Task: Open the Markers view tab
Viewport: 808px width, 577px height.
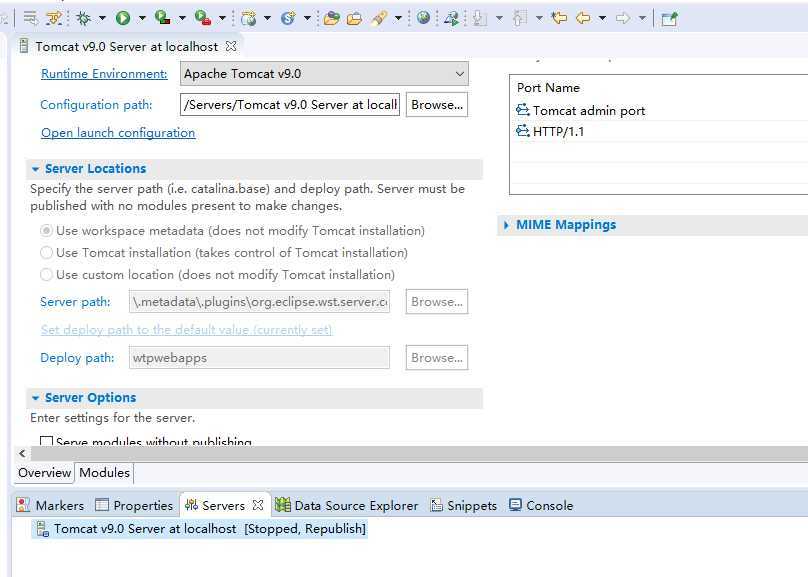Action: (x=50, y=505)
